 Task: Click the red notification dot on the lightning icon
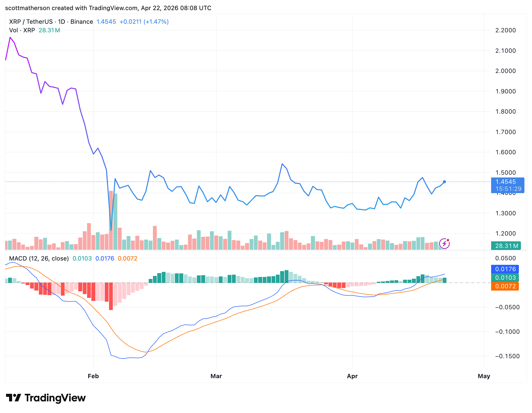coord(448,240)
